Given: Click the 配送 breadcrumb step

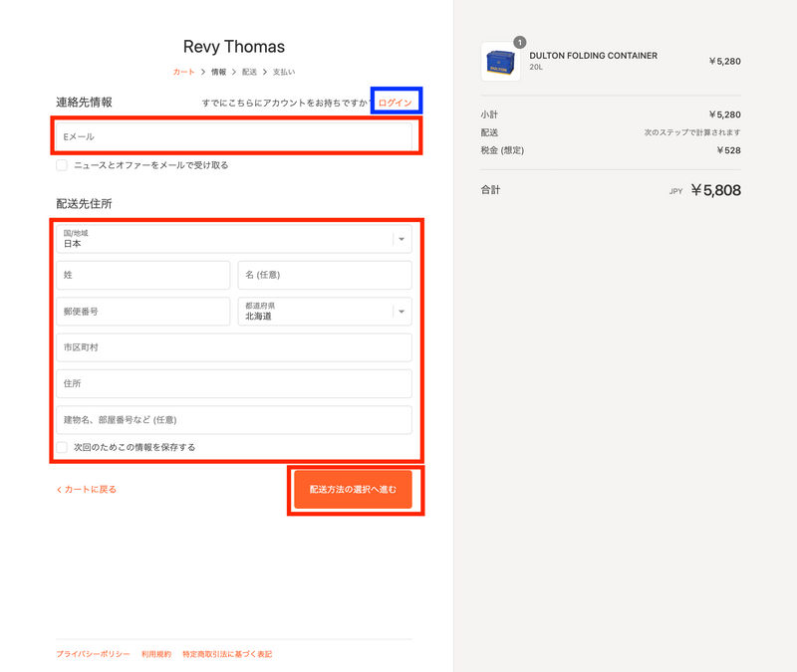Looking at the screenshot, I should pyautogui.click(x=249, y=72).
